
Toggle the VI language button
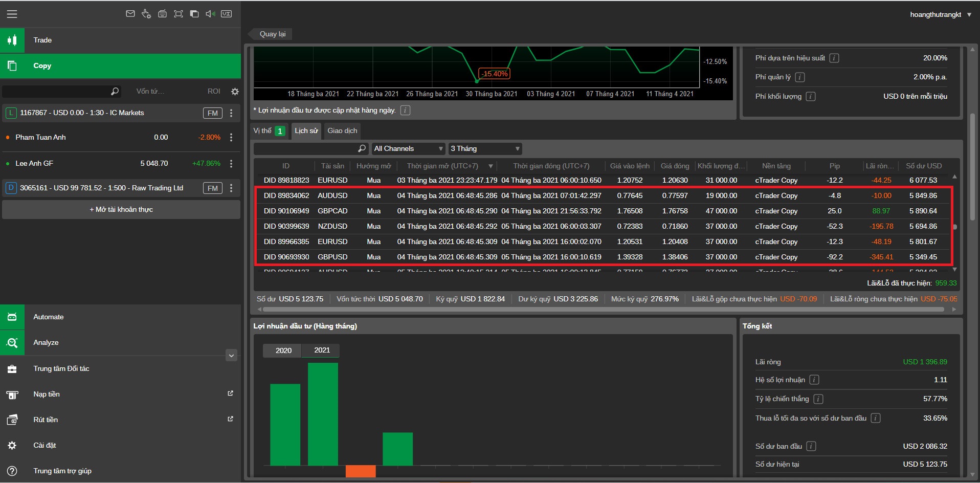click(227, 14)
